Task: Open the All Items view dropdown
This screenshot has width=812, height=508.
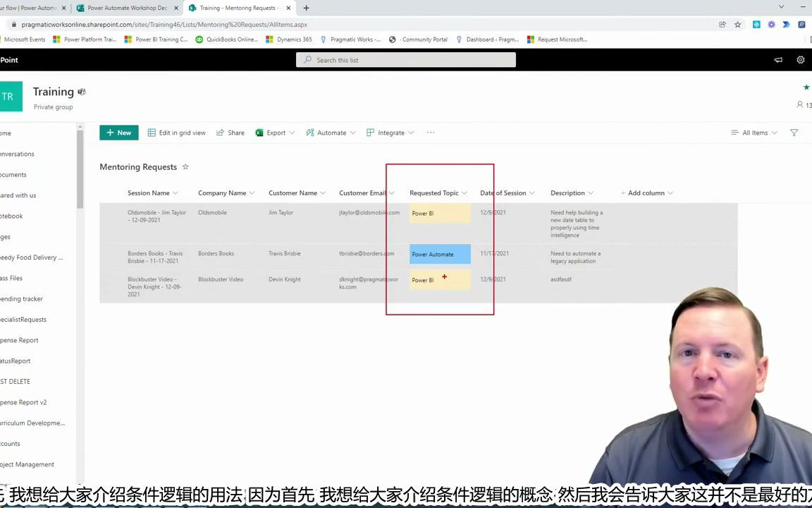Action: tap(754, 133)
